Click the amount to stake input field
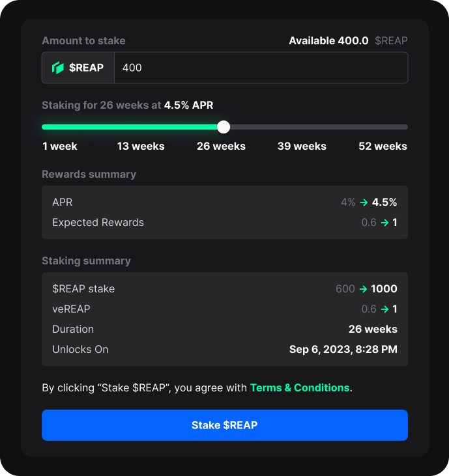The image size is (449, 476). pos(261,68)
